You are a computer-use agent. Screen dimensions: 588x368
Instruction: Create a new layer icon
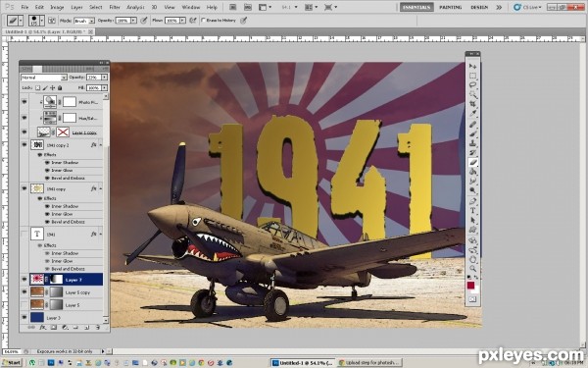click(86, 328)
